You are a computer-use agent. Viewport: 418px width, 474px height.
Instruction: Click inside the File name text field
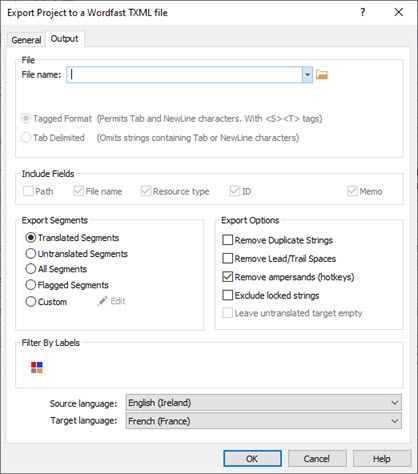coord(185,75)
